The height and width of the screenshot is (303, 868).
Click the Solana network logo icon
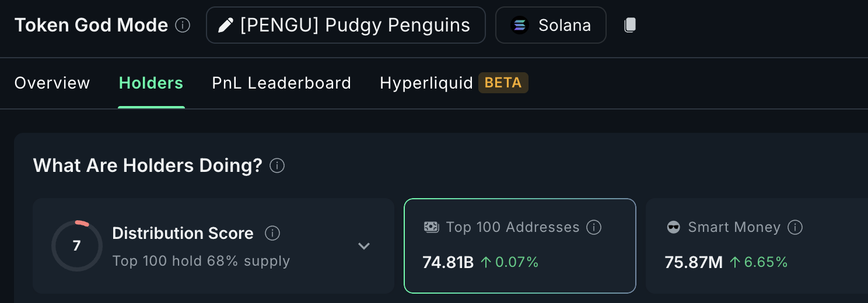[x=519, y=26]
